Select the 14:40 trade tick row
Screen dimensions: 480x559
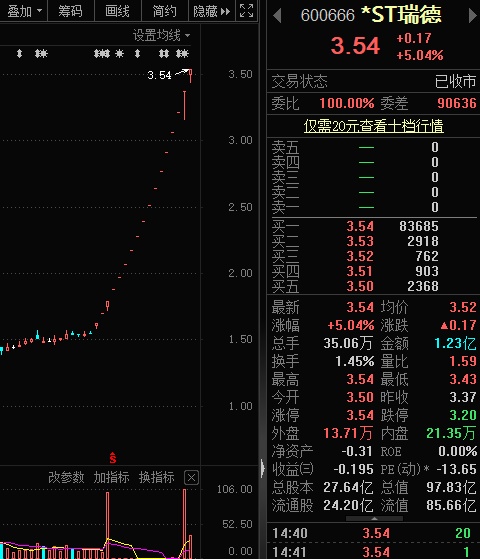pyautogui.click(x=373, y=533)
